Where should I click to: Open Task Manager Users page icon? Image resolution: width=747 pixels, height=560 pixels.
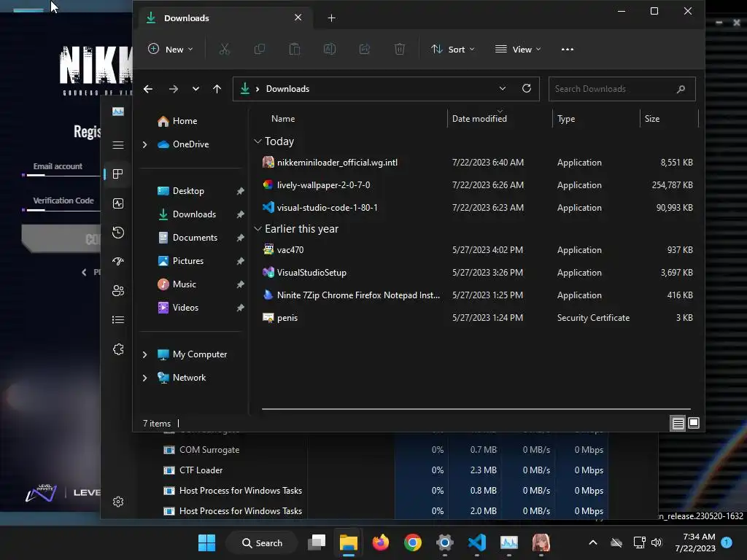[118, 290]
